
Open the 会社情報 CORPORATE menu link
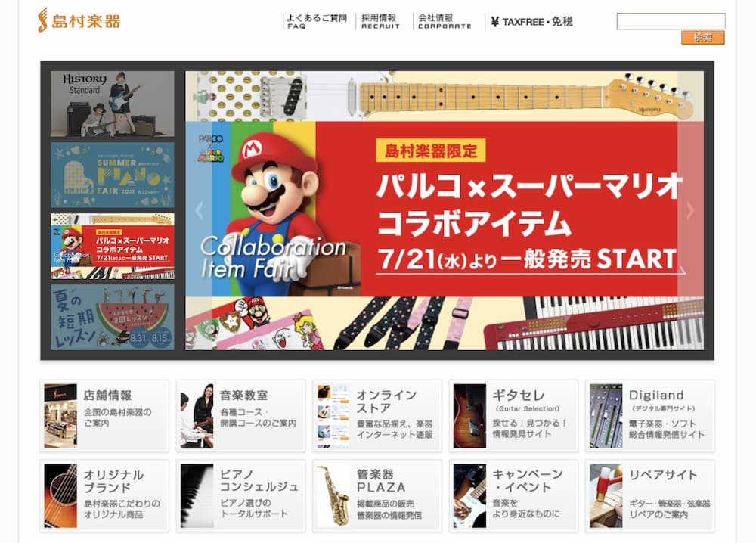point(445,21)
